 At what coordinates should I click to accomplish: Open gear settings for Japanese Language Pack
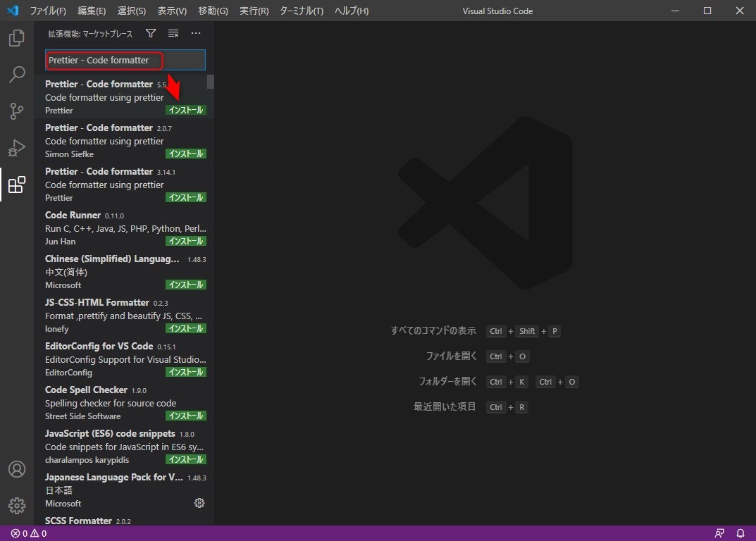click(199, 503)
